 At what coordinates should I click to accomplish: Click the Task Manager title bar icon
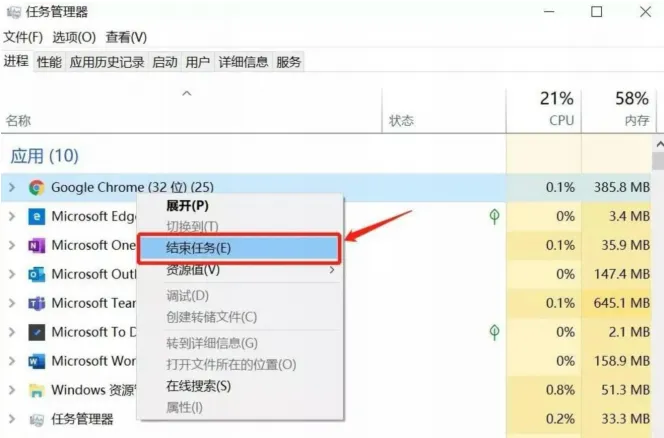click(x=13, y=12)
